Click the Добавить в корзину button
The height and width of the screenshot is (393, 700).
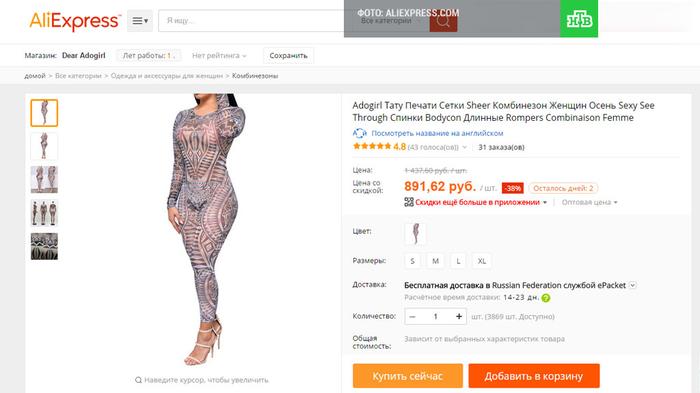pos(534,376)
